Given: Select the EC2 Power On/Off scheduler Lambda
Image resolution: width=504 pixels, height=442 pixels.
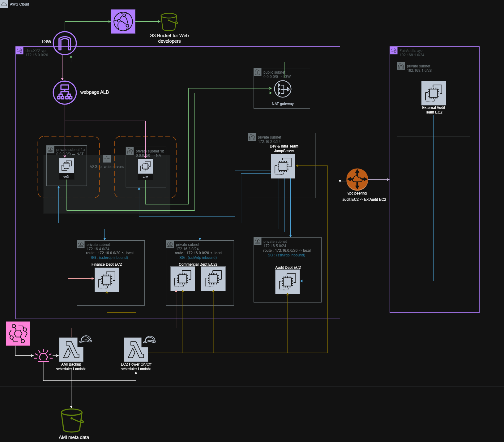Looking at the screenshot, I should pyautogui.click(x=136, y=350).
